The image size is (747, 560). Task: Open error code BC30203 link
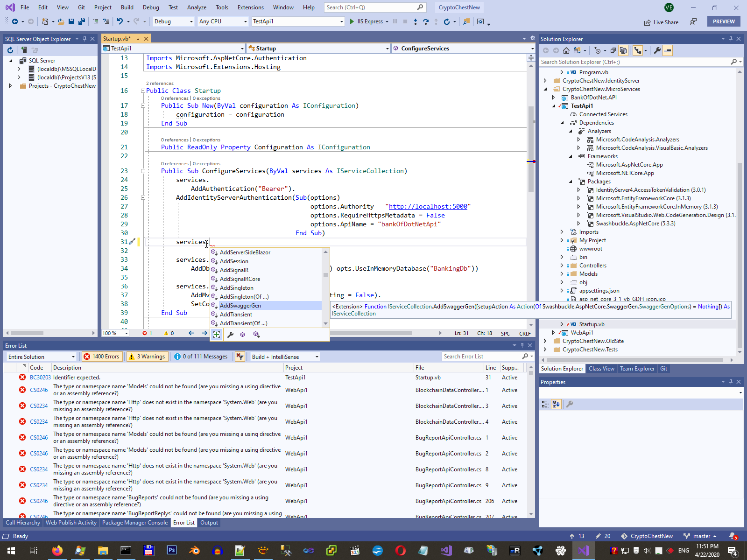pyautogui.click(x=40, y=378)
